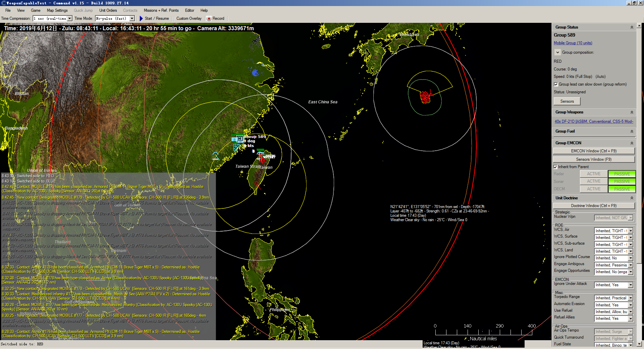The image size is (644, 349).
Task: Set Radar to ACTIVE
Action: 594,174
